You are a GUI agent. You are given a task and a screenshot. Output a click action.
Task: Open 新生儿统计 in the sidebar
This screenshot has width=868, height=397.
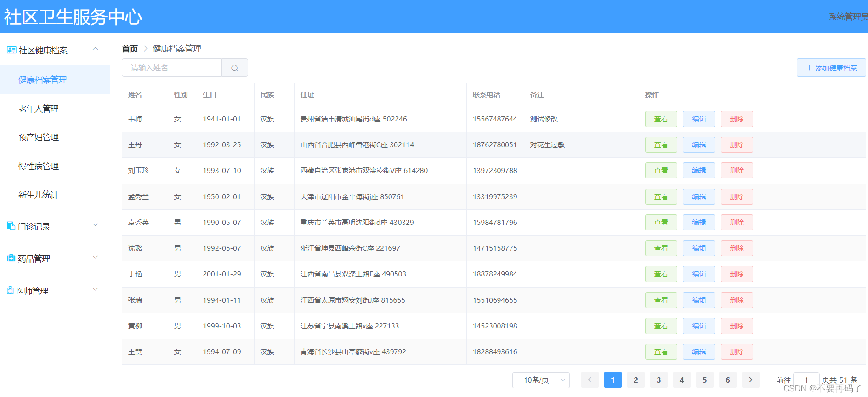coord(55,195)
